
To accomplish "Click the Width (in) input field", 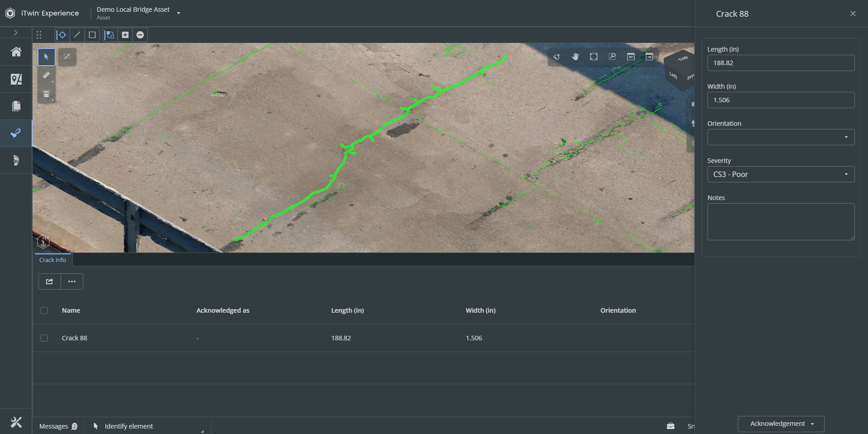I will [781, 100].
